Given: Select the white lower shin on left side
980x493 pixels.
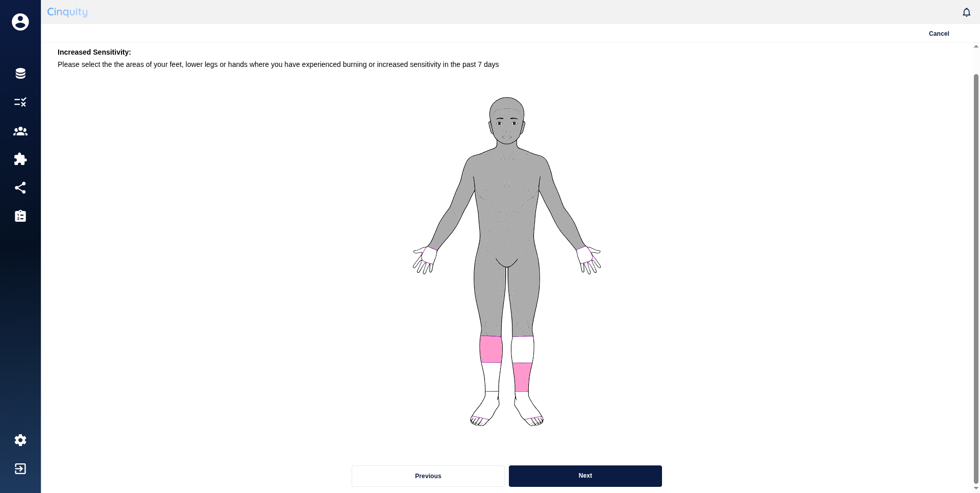Looking at the screenshot, I should pyautogui.click(x=492, y=377).
